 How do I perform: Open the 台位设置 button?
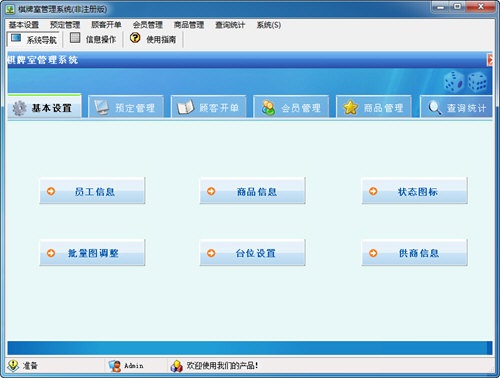pyautogui.click(x=252, y=253)
